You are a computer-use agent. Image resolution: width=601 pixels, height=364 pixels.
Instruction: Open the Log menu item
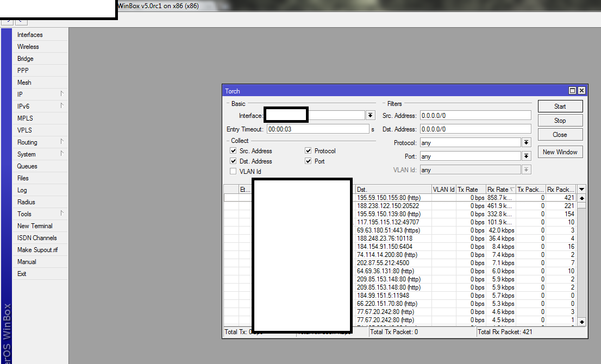[40, 190]
